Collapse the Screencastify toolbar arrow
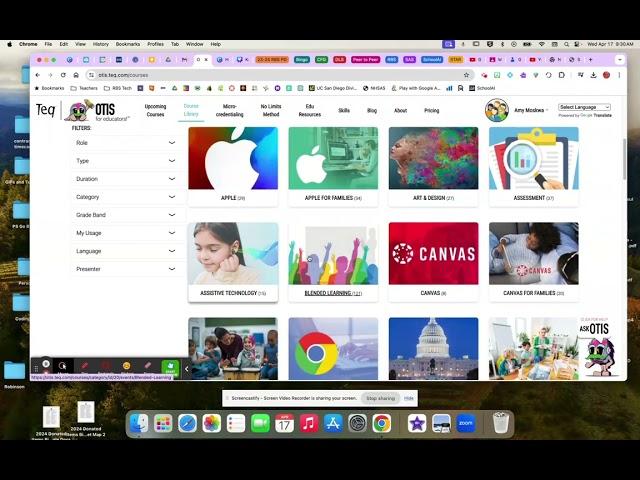640x480 pixels. 187,369
